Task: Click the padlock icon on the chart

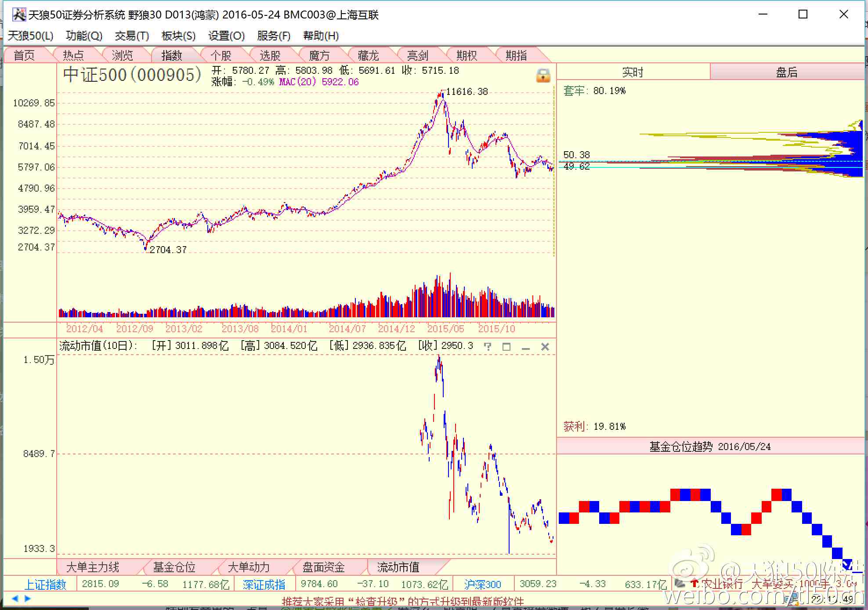Action: pyautogui.click(x=543, y=76)
